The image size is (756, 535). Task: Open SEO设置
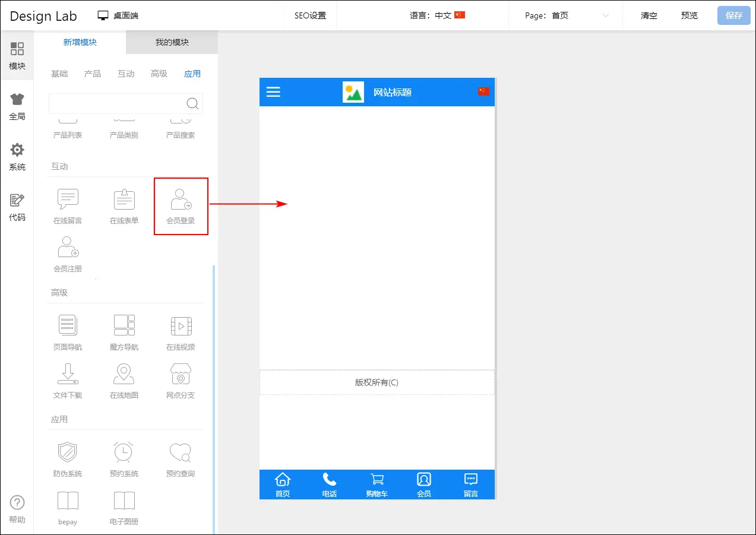[310, 15]
